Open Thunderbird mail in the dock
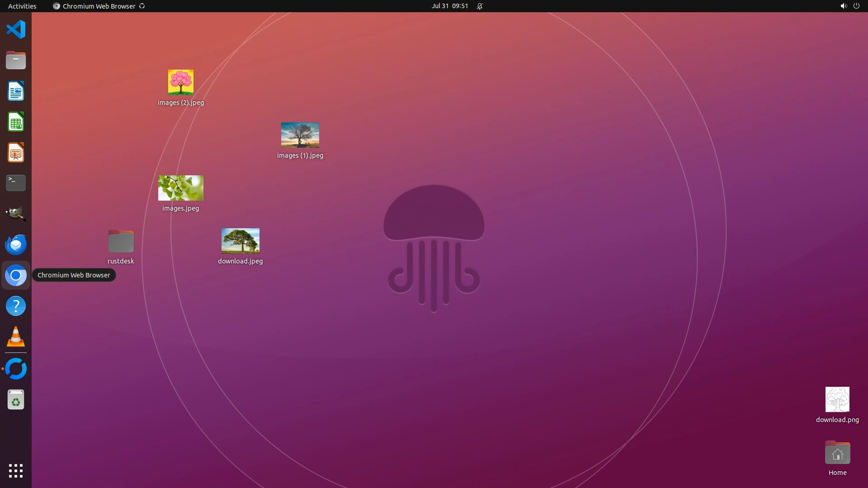 (16, 244)
